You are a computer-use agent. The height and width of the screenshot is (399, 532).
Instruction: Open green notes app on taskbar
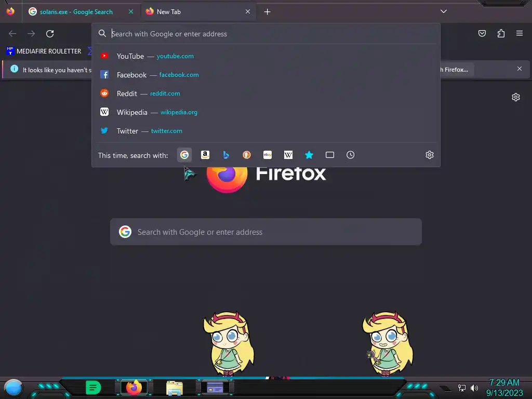[93, 388]
